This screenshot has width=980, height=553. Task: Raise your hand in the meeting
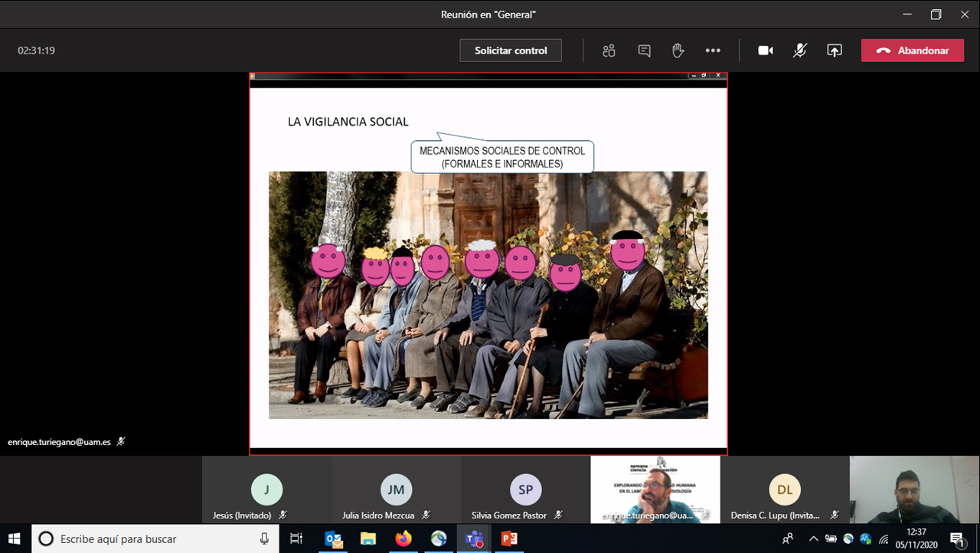[x=678, y=51]
